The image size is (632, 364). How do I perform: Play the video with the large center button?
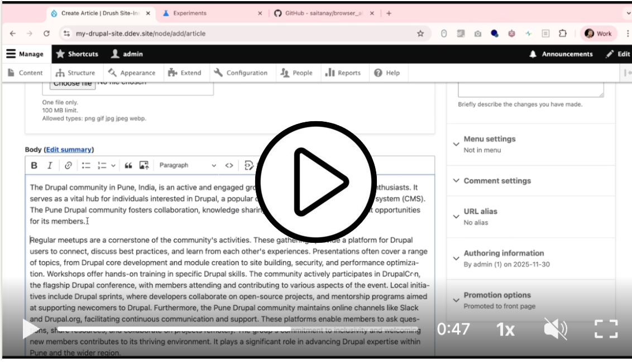point(316,182)
